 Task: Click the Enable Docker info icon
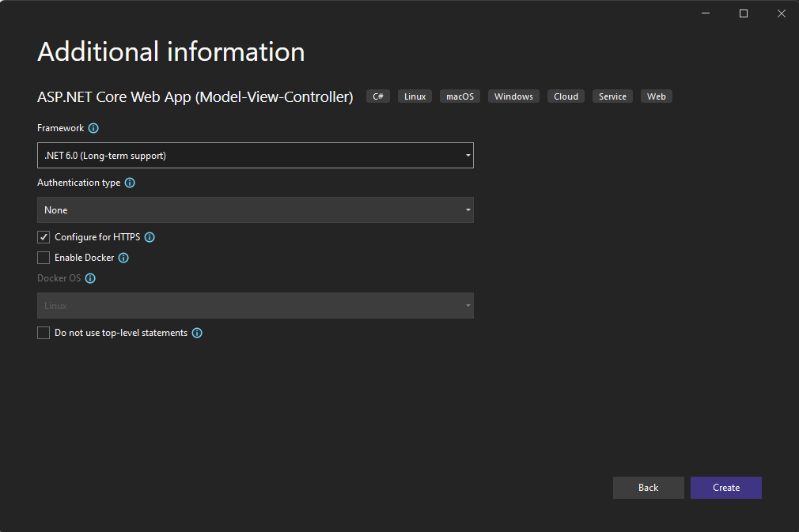(x=123, y=257)
